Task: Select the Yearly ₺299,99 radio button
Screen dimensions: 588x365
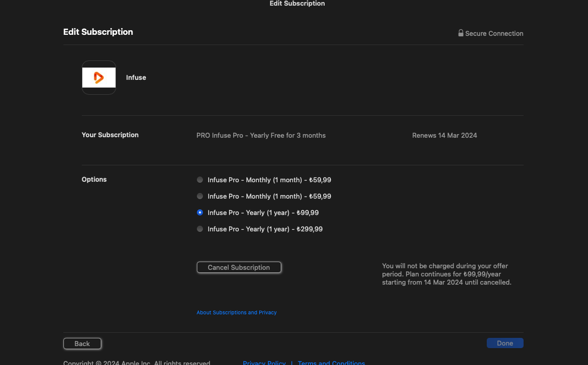Action: [200, 229]
